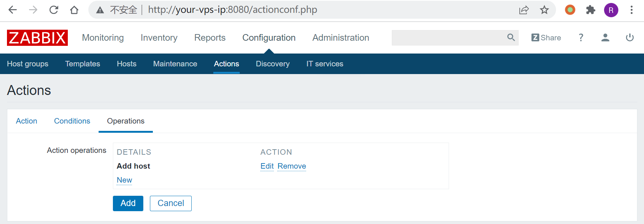Click the search magnifier icon

(511, 37)
